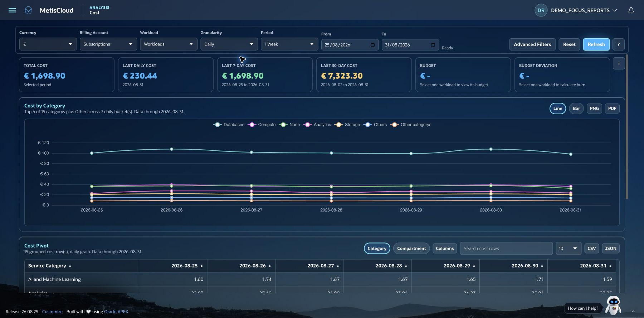This screenshot has height=318, width=644.
Task: Open the question mark help button
Action: click(x=618, y=44)
